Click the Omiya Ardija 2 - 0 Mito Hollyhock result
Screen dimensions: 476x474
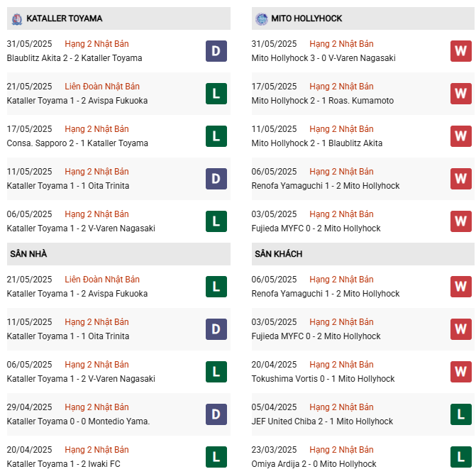pos(314,464)
